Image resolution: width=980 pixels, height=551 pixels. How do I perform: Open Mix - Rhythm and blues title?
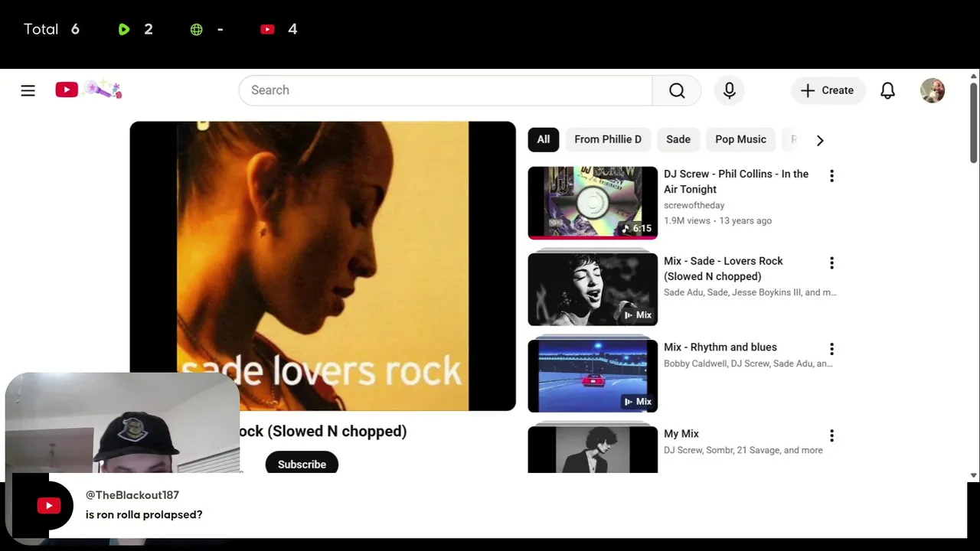click(720, 347)
